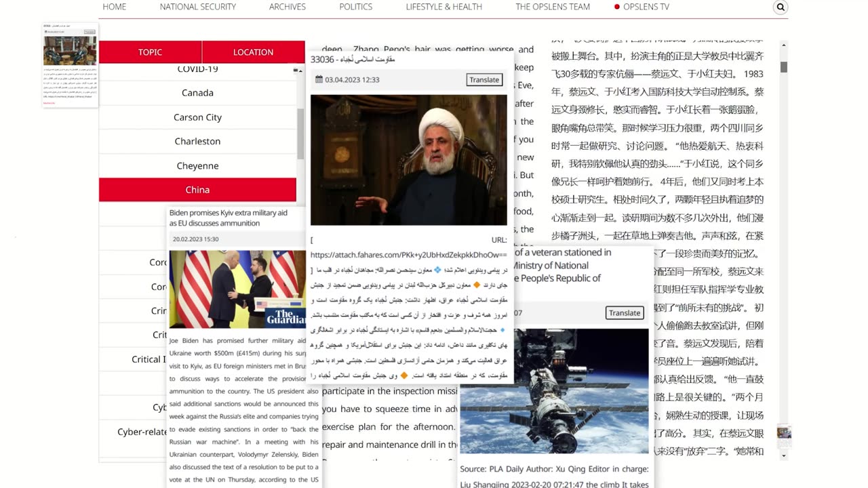Open the Biden promises Kyiv headline

(229, 218)
